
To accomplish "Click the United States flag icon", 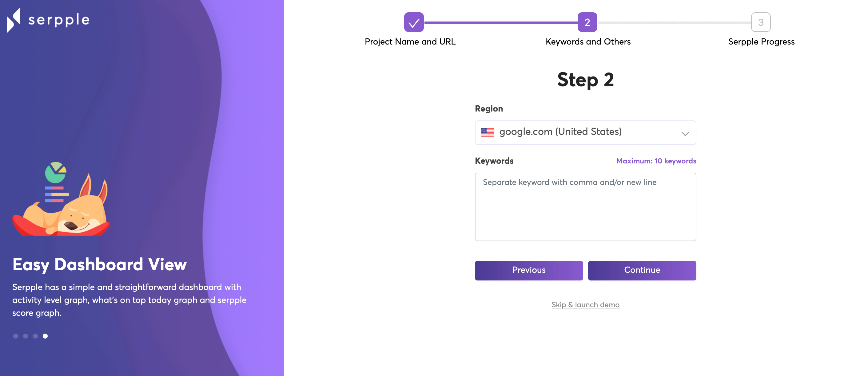I will 487,132.
